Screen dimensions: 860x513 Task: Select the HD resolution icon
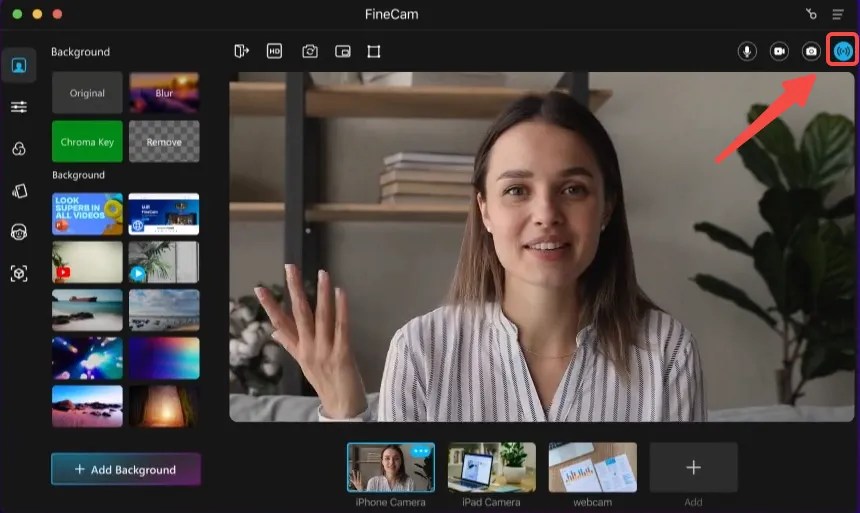(x=274, y=51)
